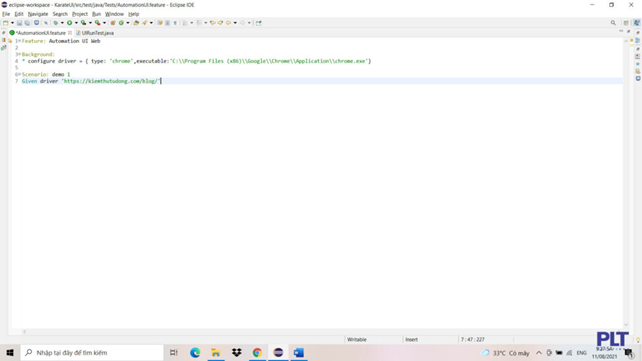Open the Navigate menu
Screen dimensions: 642x361
click(38, 14)
